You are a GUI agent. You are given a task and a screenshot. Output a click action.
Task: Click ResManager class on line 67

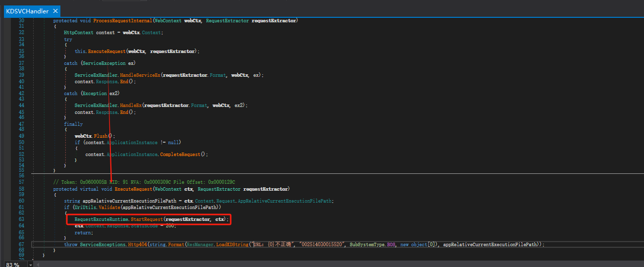[x=199, y=245]
